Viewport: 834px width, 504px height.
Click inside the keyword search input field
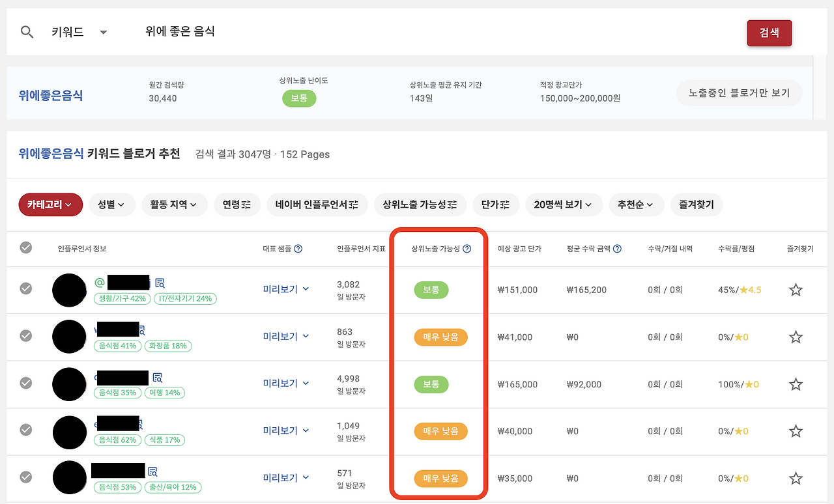261,31
